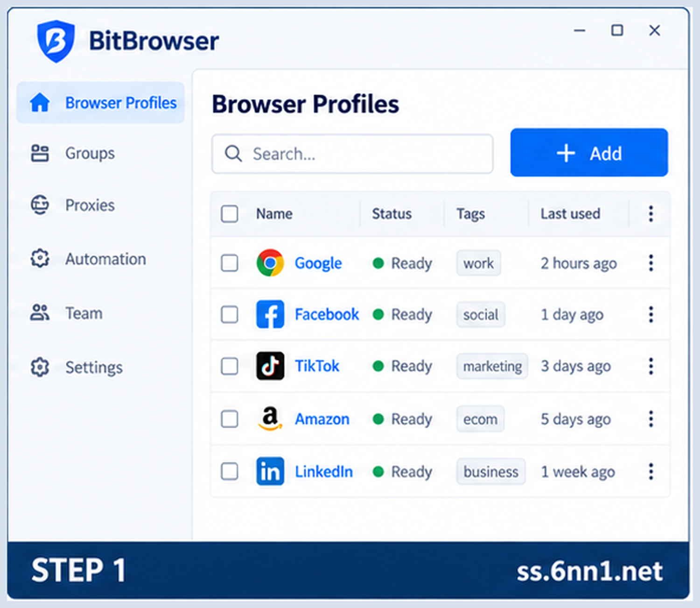Click the magnifier icon in search box
The image size is (700, 608).
click(x=233, y=154)
